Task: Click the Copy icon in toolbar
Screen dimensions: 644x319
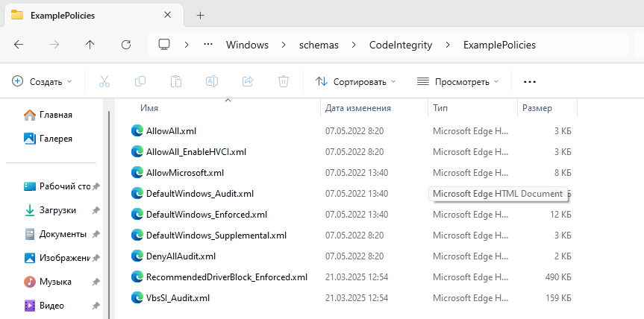Action: (140, 81)
